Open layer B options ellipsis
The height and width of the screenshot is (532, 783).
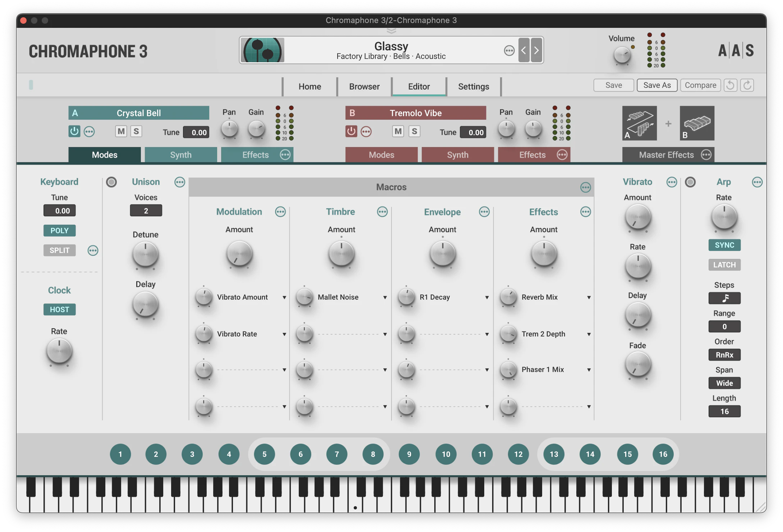[x=366, y=132]
